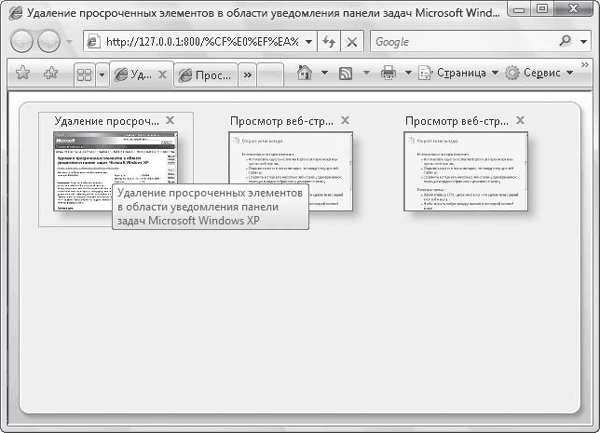Click the Add to Favorites icon
600x433 pixels.
(x=51, y=73)
